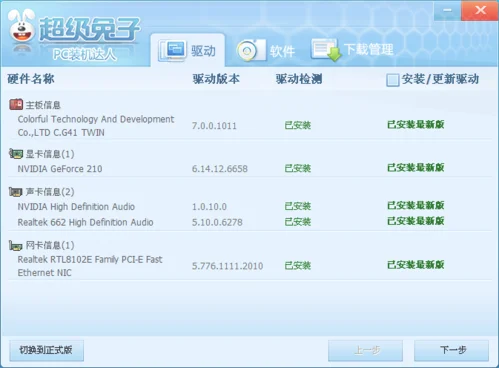Select the NVIDIA GeForce 210 entry
Image resolution: width=499 pixels, height=368 pixels.
click(60, 169)
